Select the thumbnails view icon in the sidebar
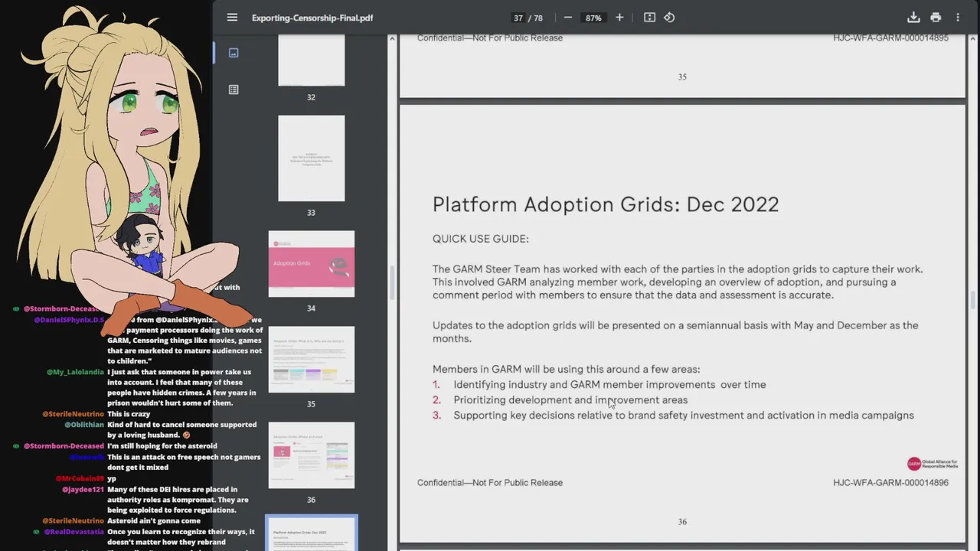 234,53
